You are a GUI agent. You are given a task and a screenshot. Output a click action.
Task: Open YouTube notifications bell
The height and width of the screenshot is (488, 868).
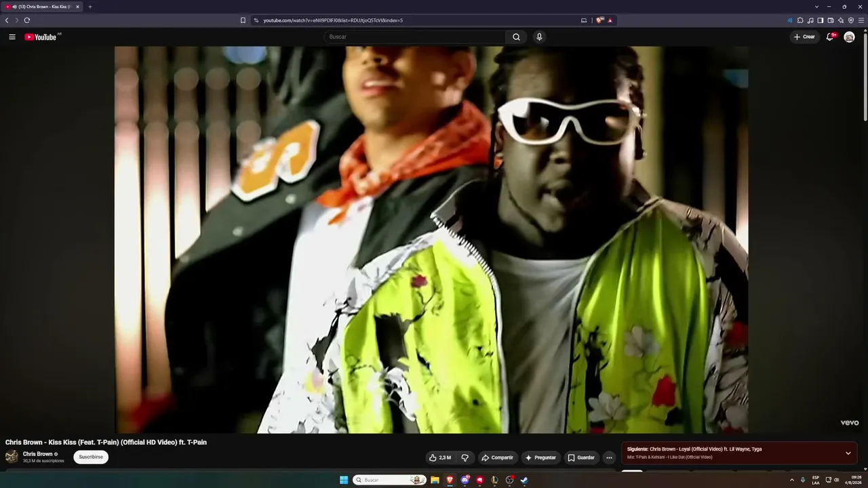pyautogui.click(x=829, y=37)
